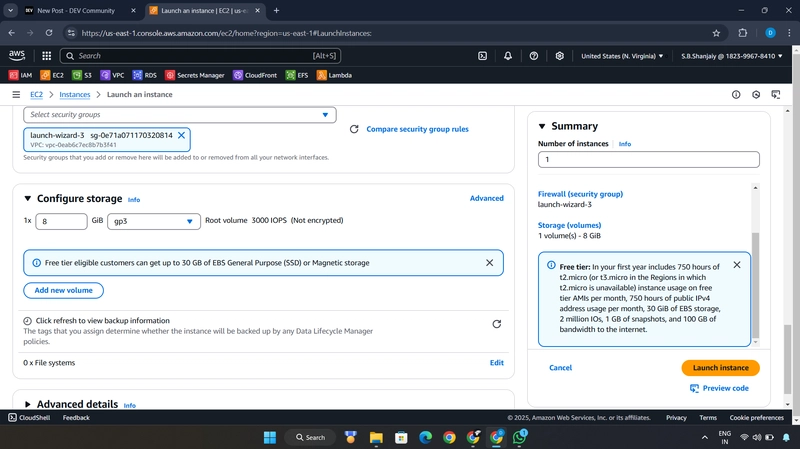
Task: Open the Storage (volumes) summary link
Action: pyautogui.click(x=569, y=225)
